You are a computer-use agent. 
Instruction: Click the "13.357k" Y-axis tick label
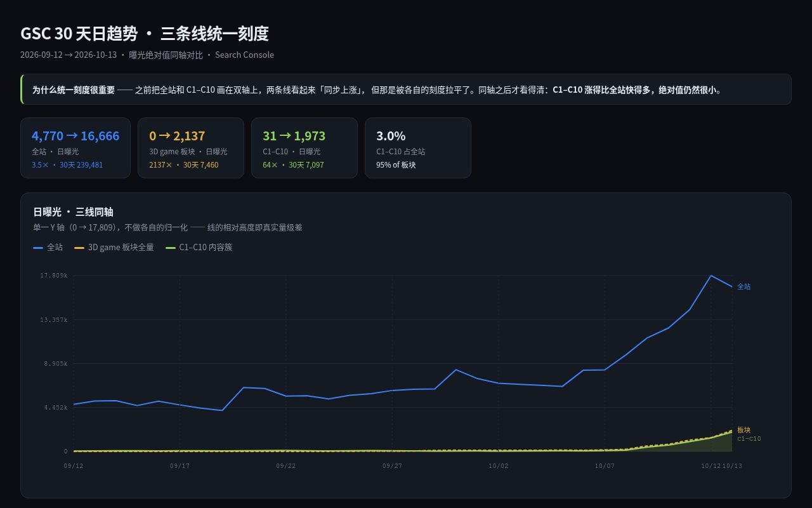(x=53, y=319)
